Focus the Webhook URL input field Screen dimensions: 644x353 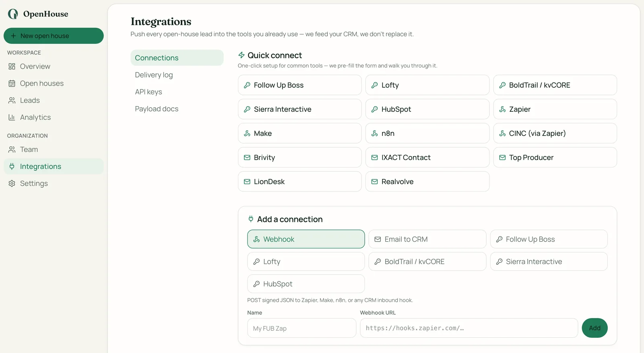[469, 328]
